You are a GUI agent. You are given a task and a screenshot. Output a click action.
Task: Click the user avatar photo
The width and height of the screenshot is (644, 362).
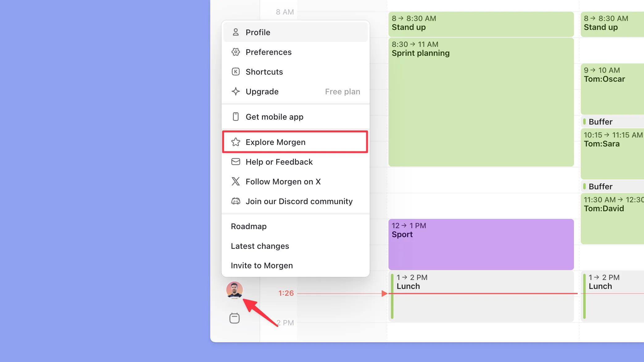coord(235,290)
